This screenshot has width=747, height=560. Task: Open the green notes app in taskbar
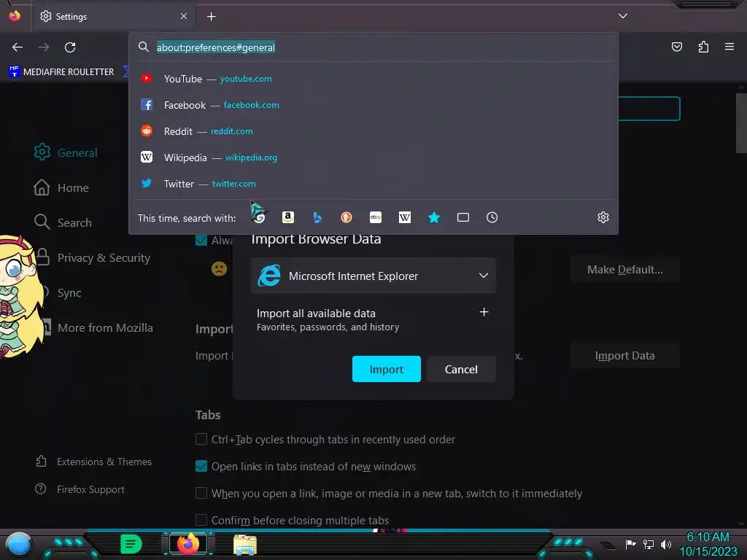[131, 544]
